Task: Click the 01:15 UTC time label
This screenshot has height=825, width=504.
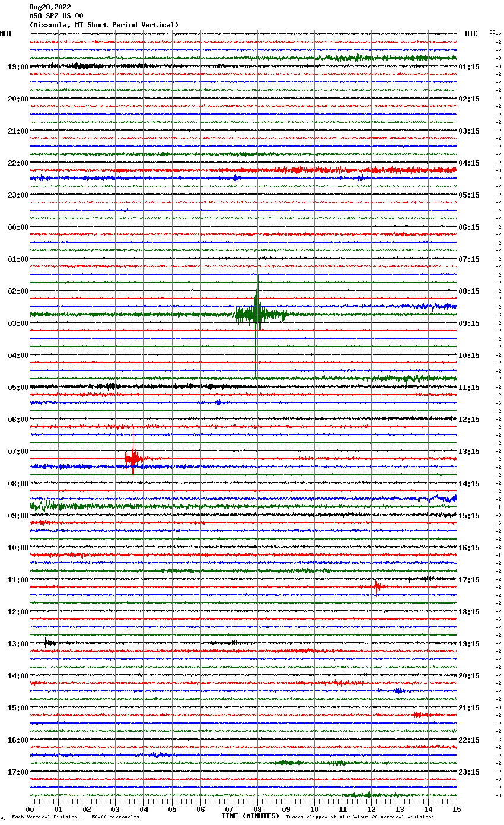Action: pyautogui.click(x=469, y=67)
